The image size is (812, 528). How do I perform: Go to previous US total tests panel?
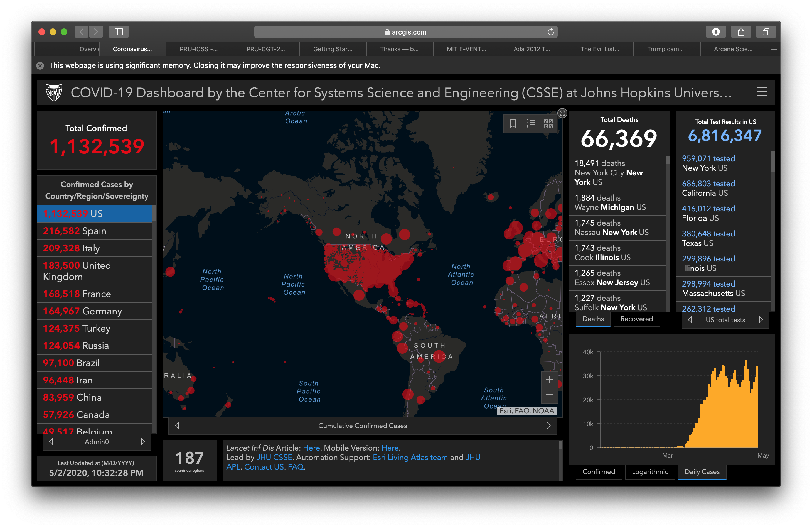690,320
